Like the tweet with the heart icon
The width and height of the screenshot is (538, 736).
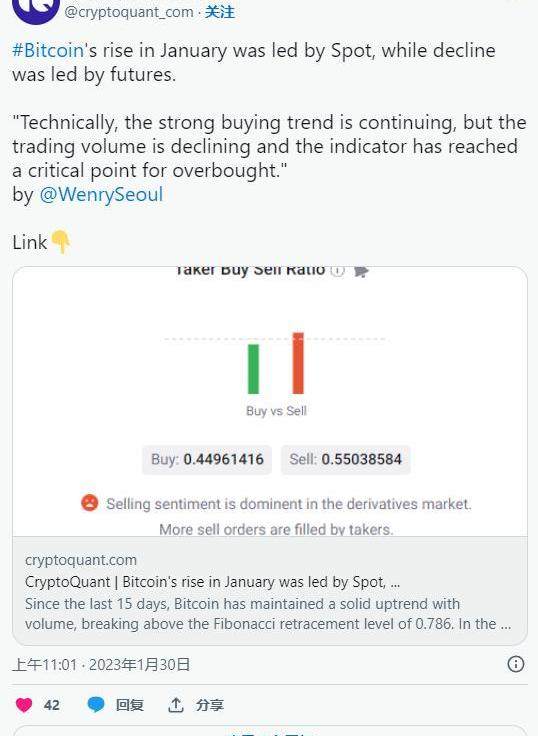tap(24, 705)
